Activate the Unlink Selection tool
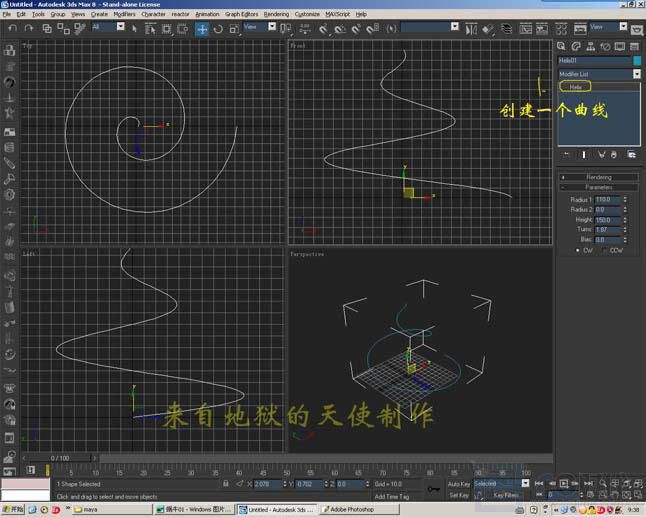This screenshot has height=517, width=646. pos(63,28)
